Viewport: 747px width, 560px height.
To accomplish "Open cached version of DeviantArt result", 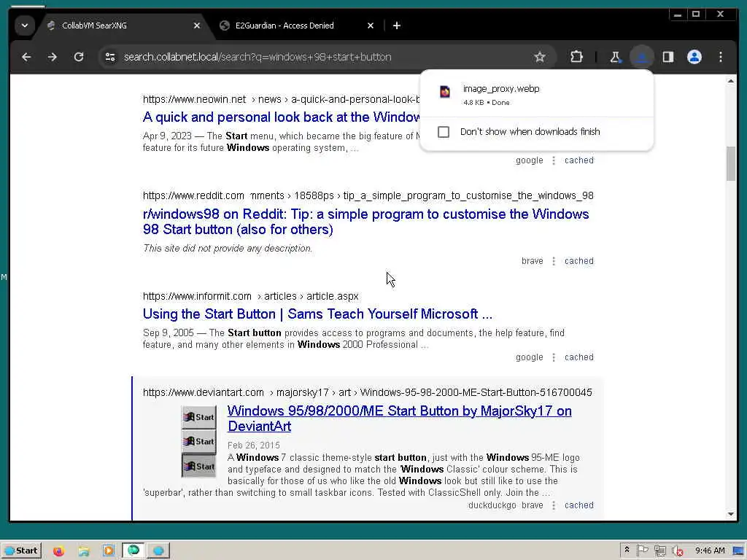I will pyautogui.click(x=578, y=505).
